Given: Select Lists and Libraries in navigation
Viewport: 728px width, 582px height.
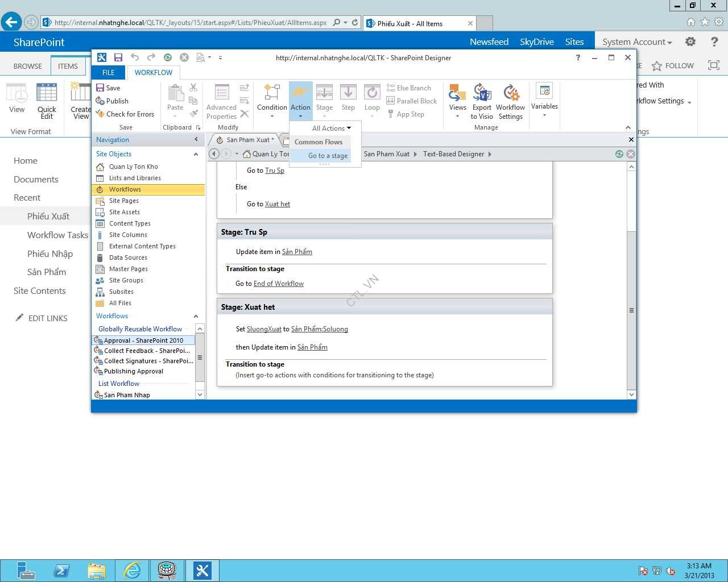Looking at the screenshot, I should 135,178.
